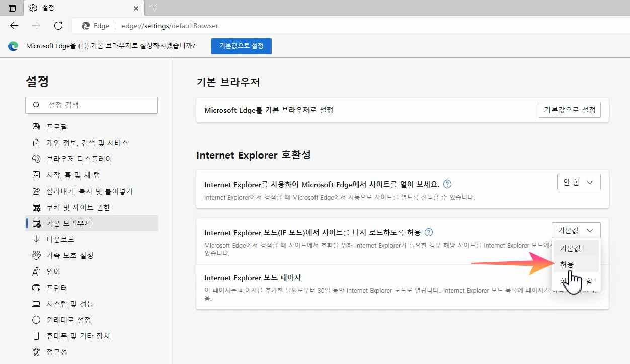Open 원래대로 설정 entry
The width and height of the screenshot is (630, 364).
92,320
